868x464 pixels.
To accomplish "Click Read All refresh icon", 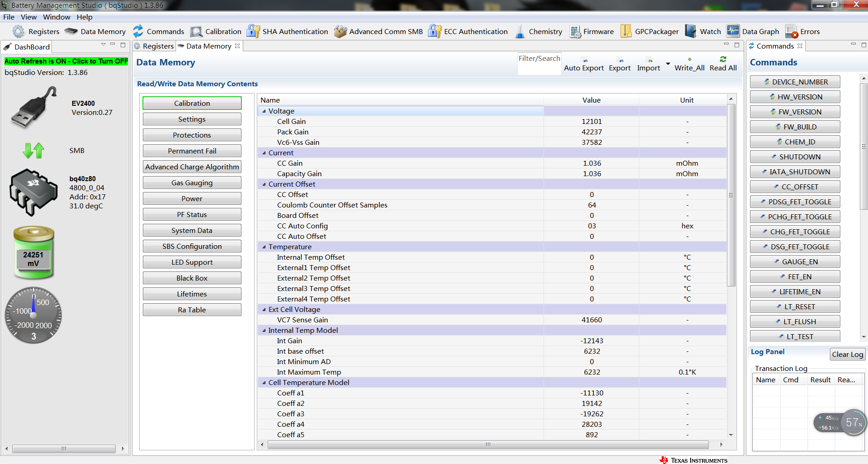I will click(x=723, y=59).
